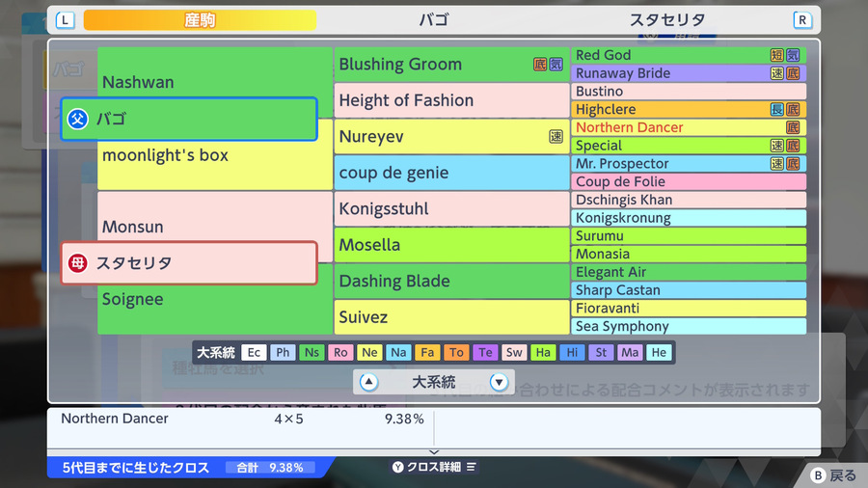The height and width of the screenshot is (488, 868).
Task: Click 速 factor icon on Mr. Prospector
Action: (x=777, y=164)
